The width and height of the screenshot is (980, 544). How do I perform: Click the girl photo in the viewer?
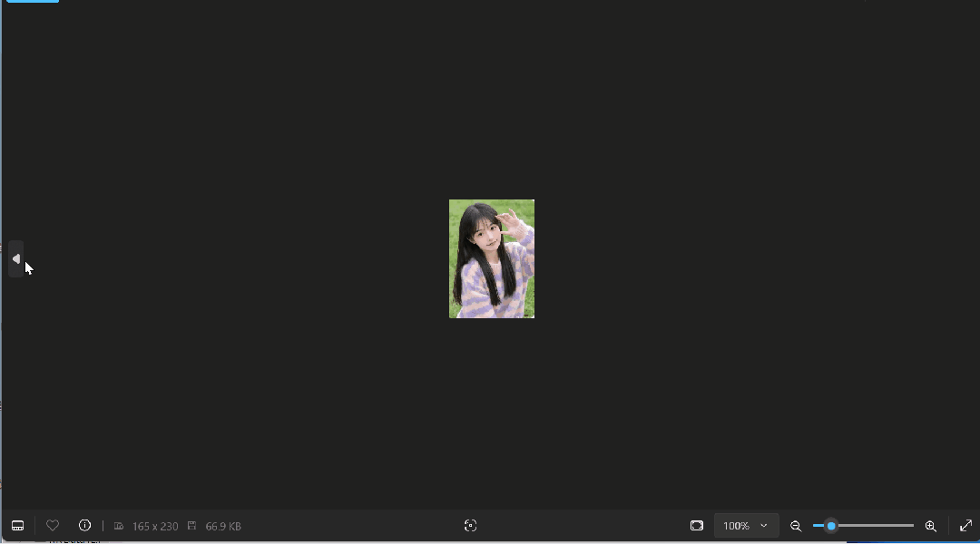(x=492, y=258)
